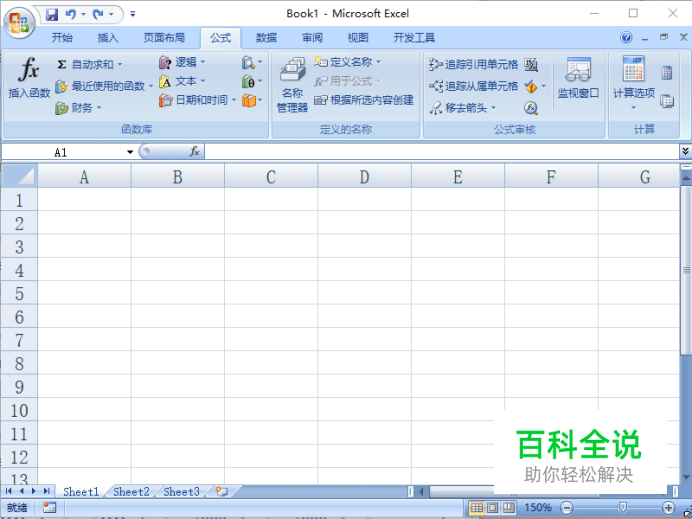Redo the last action

pos(98,15)
